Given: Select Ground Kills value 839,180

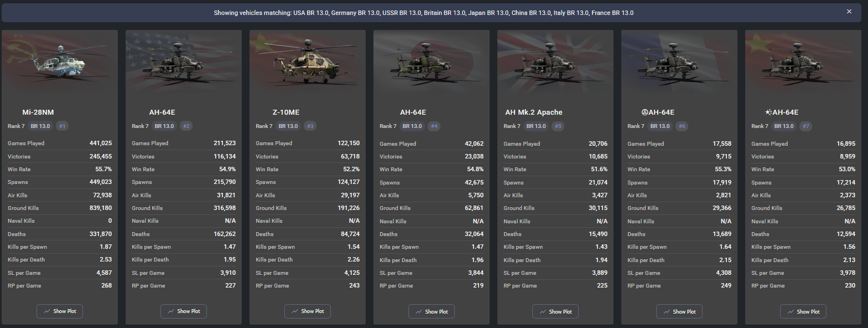Looking at the screenshot, I should pos(101,208).
